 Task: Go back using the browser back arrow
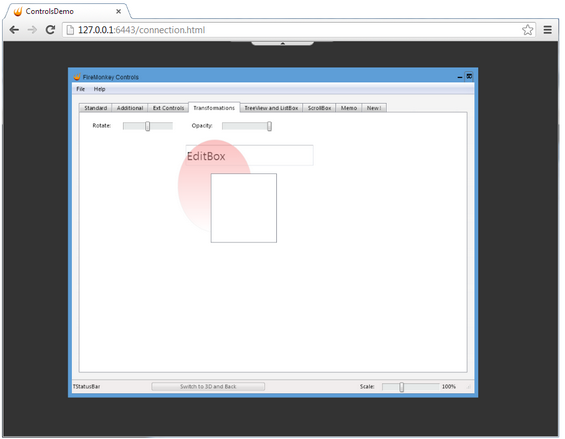click(14, 30)
